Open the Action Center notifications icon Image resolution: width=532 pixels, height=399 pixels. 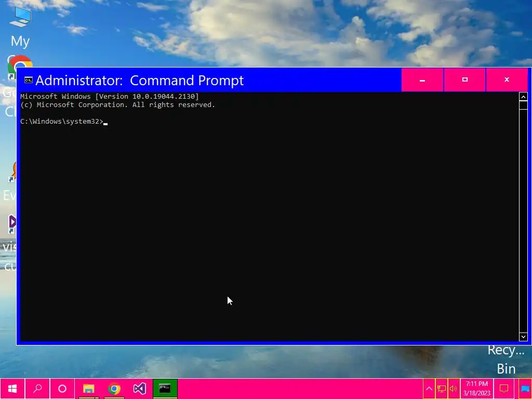pos(504,389)
